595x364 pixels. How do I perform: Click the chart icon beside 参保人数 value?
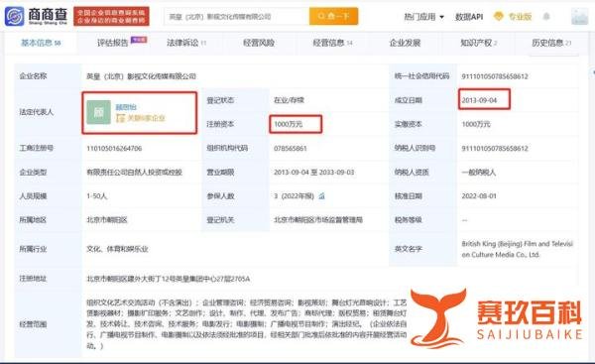pos(321,196)
